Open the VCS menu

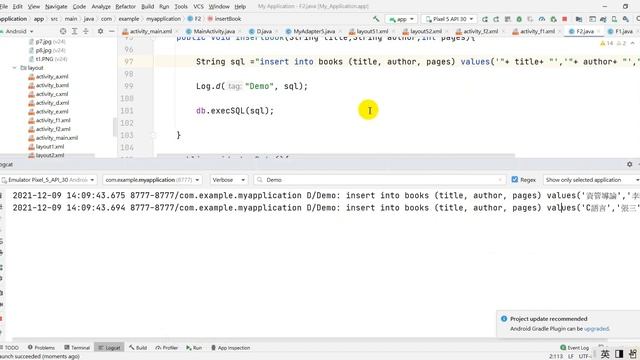click(198, 7)
